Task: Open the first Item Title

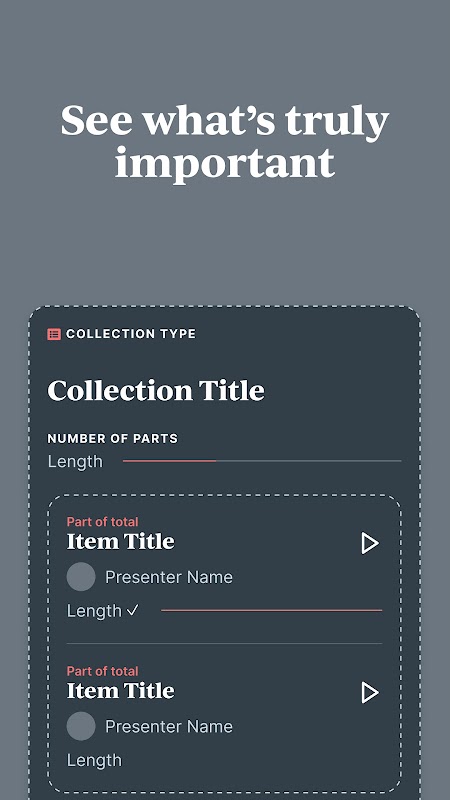Action: coord(121,542)
